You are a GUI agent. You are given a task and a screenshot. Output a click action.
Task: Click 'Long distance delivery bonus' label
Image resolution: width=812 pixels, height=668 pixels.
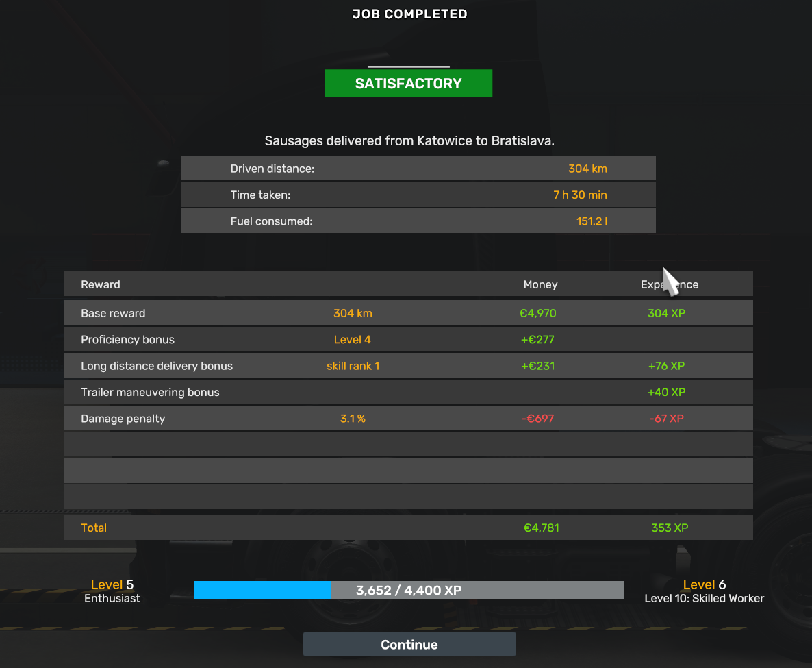(x=157, y=366)
